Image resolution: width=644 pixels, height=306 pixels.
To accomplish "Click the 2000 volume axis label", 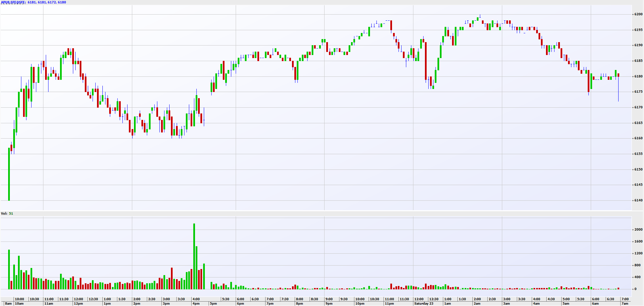I will coord(639,230).
